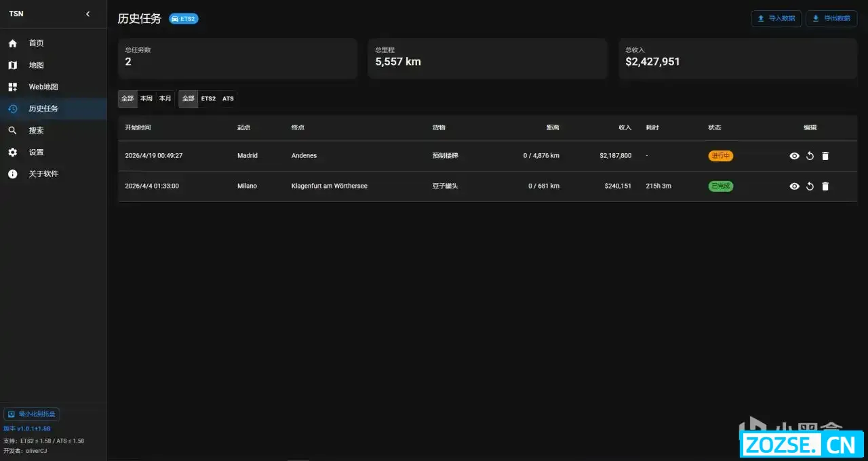Filter tasks by ATS game

pos(228,98)
